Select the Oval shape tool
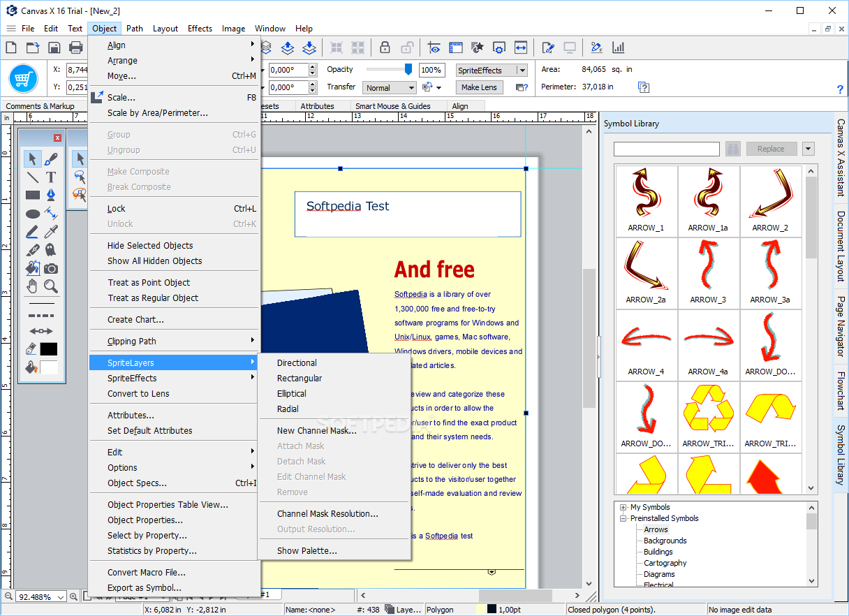Image resolution: width=849 pixels, height=616 pixels. click(32, 213)
